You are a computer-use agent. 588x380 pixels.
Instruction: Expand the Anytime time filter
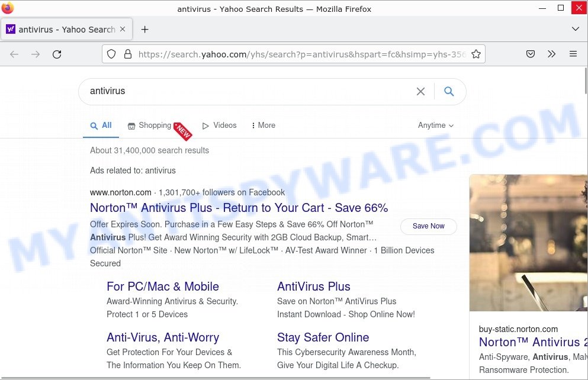436,125
